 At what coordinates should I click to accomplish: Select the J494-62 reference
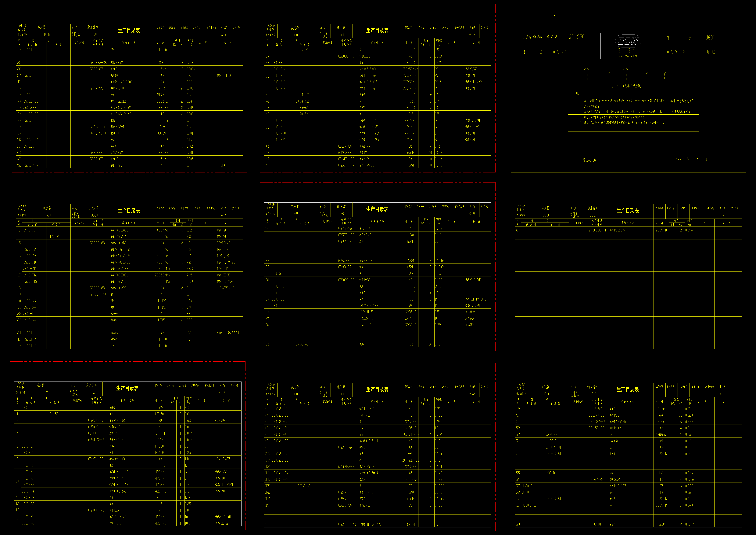pyautogui.click(x=302, y=95)
